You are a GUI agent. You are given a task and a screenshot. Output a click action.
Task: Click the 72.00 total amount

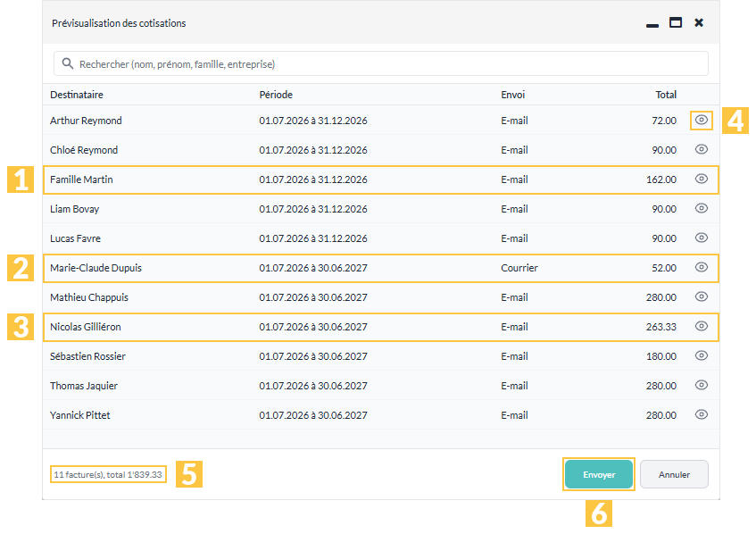tap(664, 121)
